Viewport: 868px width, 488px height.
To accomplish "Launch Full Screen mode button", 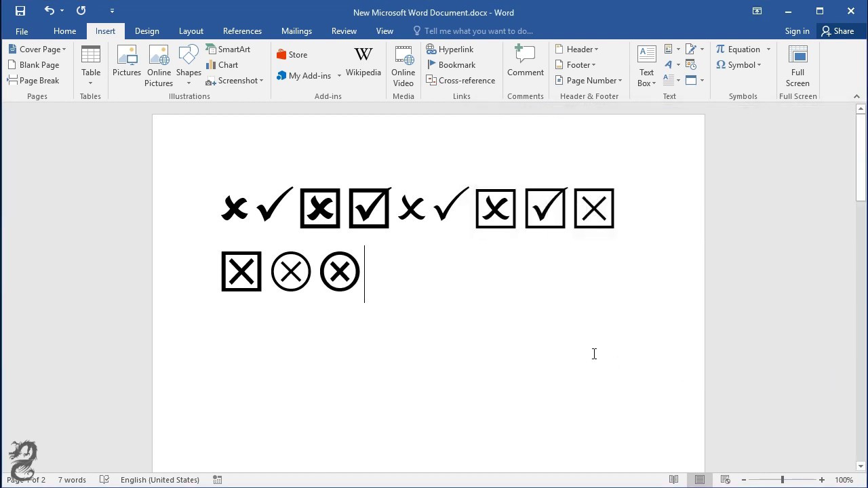I will [797, 66].
